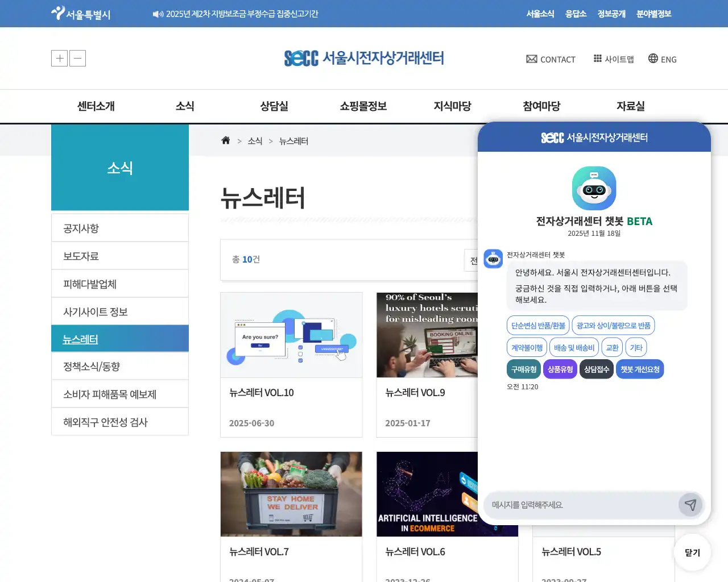This screenshot has width=728, height=582.
Task: Click the SECC 서울시전자상거래센터 logo
Action: pyautogui.click(x=364, y=57)
